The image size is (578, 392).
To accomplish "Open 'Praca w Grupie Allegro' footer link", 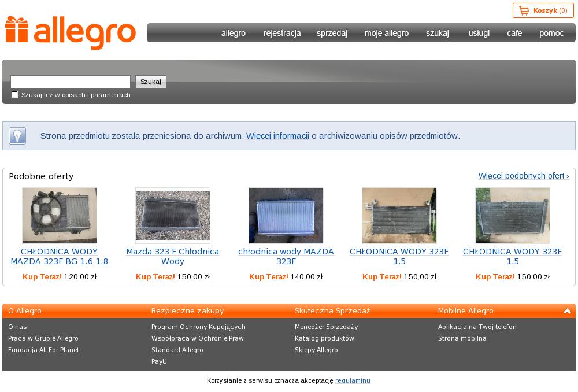I will (43, 338).
